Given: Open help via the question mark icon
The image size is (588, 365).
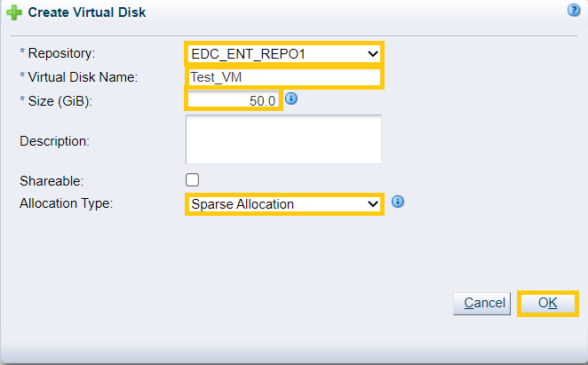Looking at the screenshot, I should (x=574, y=10).
